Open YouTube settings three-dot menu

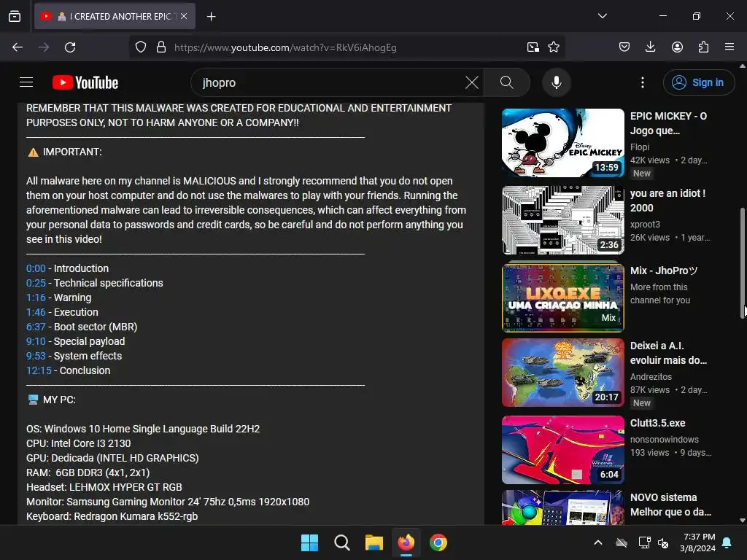(642, 82)
